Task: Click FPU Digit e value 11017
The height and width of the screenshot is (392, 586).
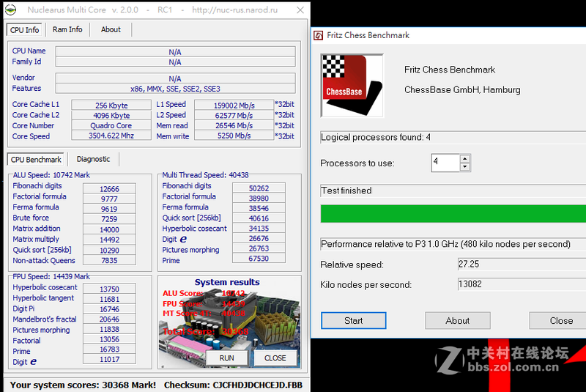Action: point(109,359)
